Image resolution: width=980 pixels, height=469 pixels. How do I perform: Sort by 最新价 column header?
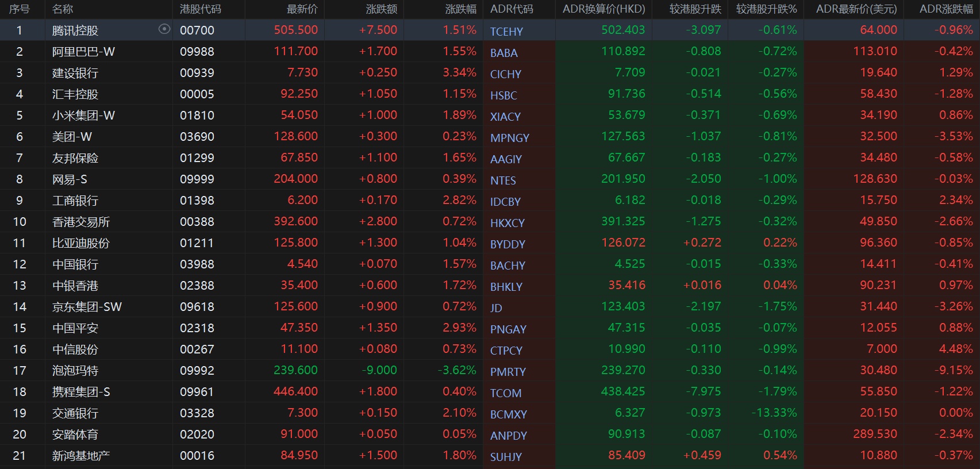[x=302, y=9]
